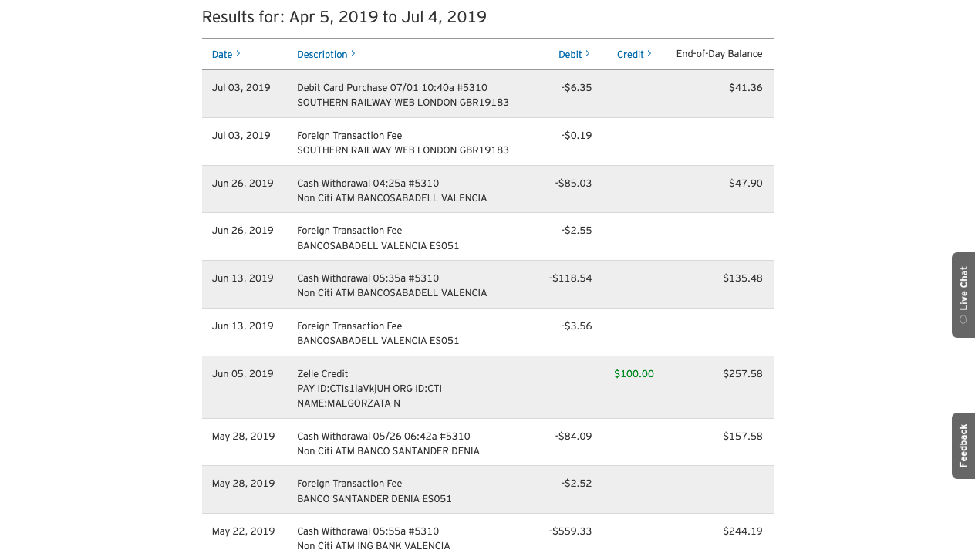Screen dimensions: 975x560
Task: Sort transactions by Description column
Action: pos(326,54)
